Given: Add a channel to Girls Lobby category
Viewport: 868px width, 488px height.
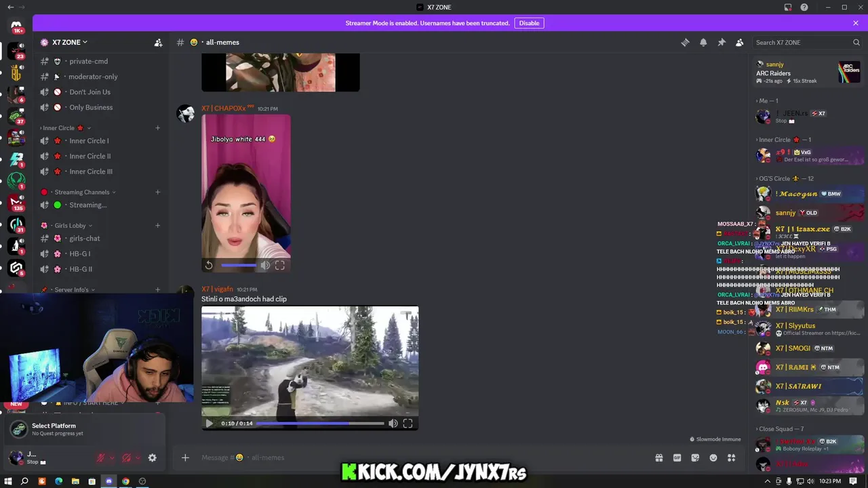Looking at the screenshot, I should pos(157,226).
